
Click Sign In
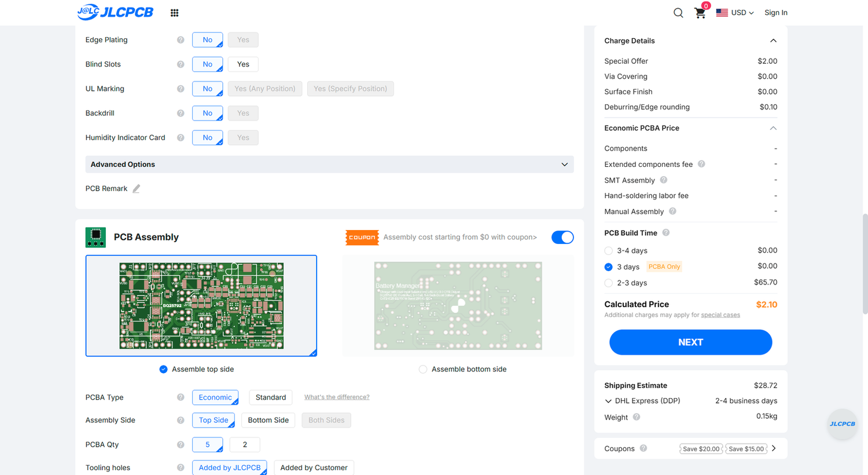pyautogui.click(x=775, y=13)
